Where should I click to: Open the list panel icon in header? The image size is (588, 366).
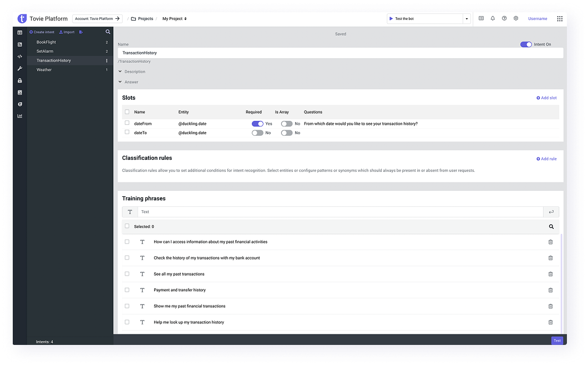481,18
